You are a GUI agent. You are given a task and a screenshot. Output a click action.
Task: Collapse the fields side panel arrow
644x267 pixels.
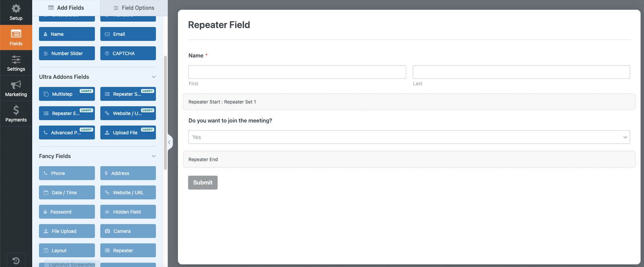click(169, 142)
